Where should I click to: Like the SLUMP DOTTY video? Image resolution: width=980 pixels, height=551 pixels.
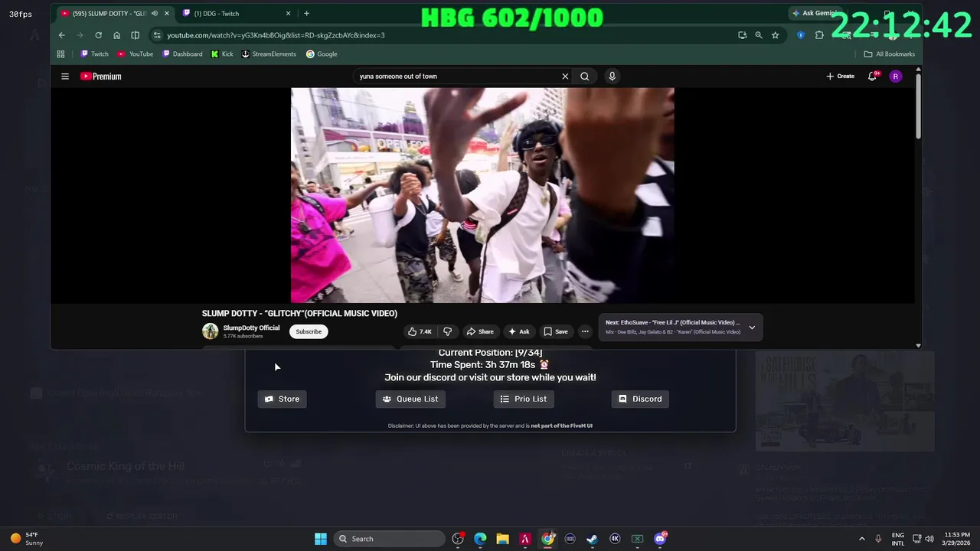(420, 331)
